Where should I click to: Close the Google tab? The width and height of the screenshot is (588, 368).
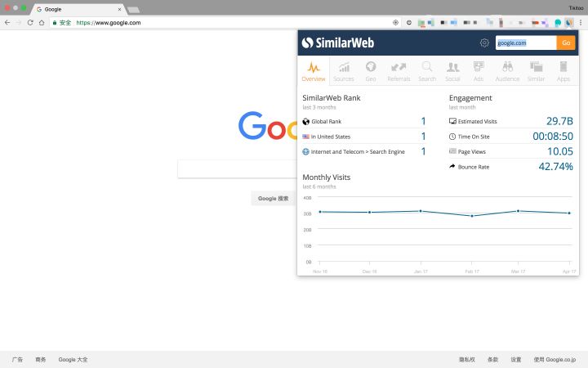click(119, 9)
